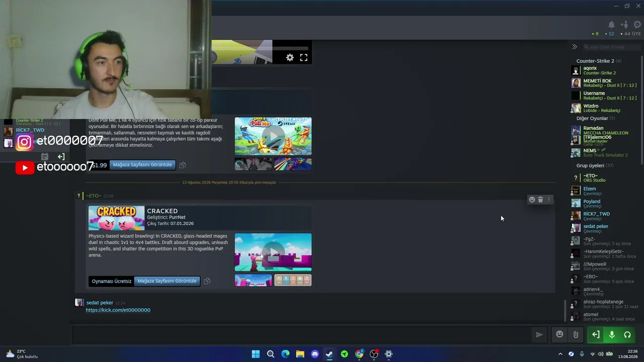Select member Elzem in the list
This screenshot has height=362, width=644.
[x=606, y=191]
